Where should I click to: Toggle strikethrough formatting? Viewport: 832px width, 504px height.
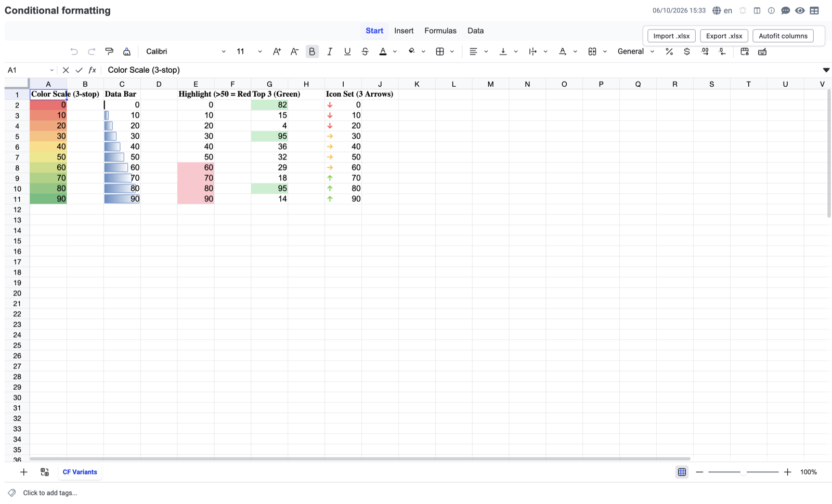point(365,51)
